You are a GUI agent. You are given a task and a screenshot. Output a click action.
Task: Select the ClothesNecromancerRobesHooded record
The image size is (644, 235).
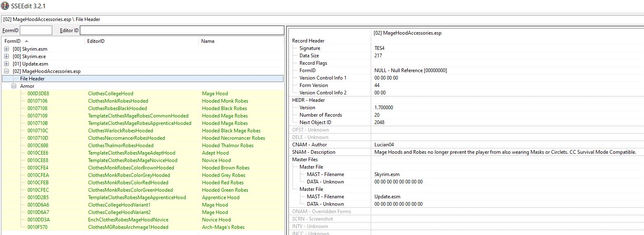pyautogui.click(x=126, y=138)
